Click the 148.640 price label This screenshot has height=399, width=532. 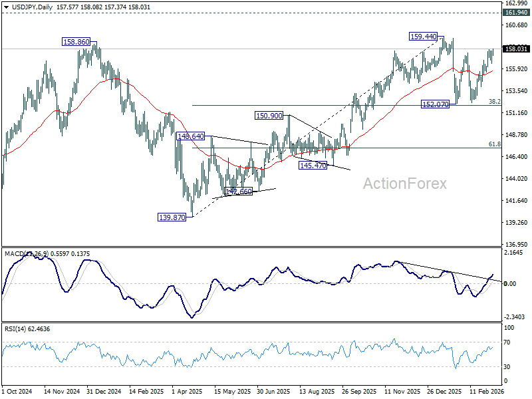191,136
